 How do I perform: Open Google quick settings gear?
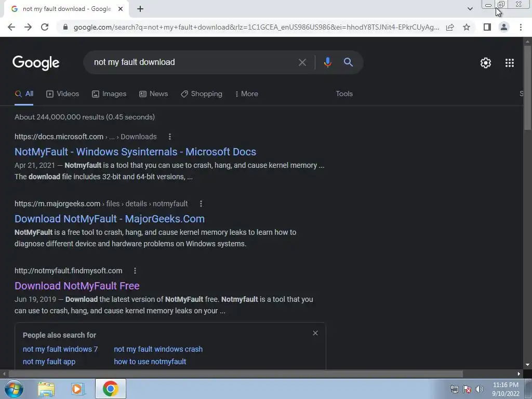click(x=486, y=63)
